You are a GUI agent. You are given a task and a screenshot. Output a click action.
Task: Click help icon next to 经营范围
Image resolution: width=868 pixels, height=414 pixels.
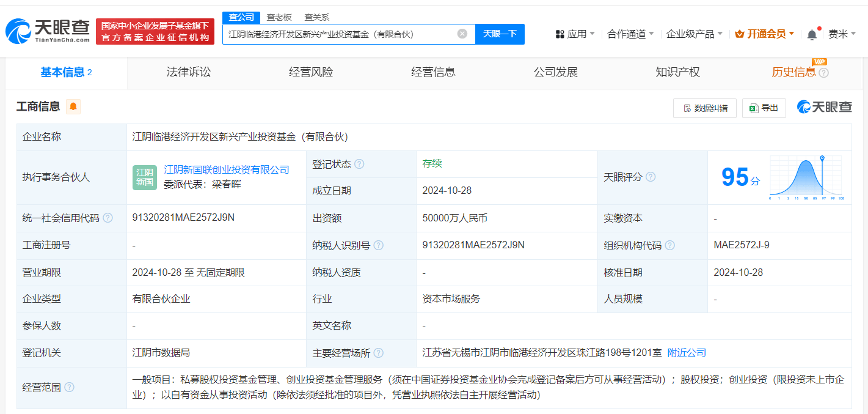tap(69, 387)
